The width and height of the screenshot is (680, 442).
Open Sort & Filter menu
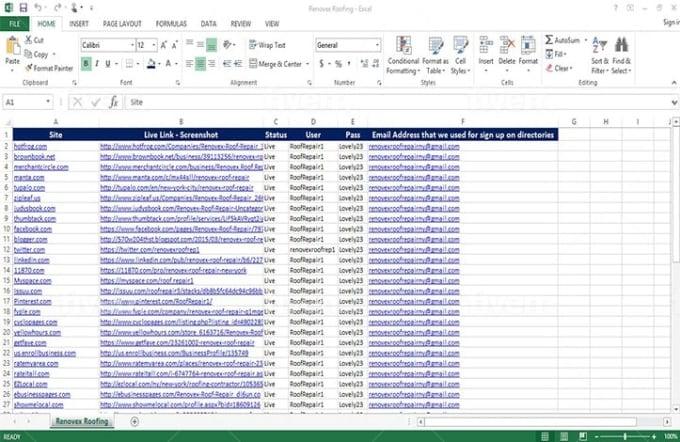coord(600,55)
